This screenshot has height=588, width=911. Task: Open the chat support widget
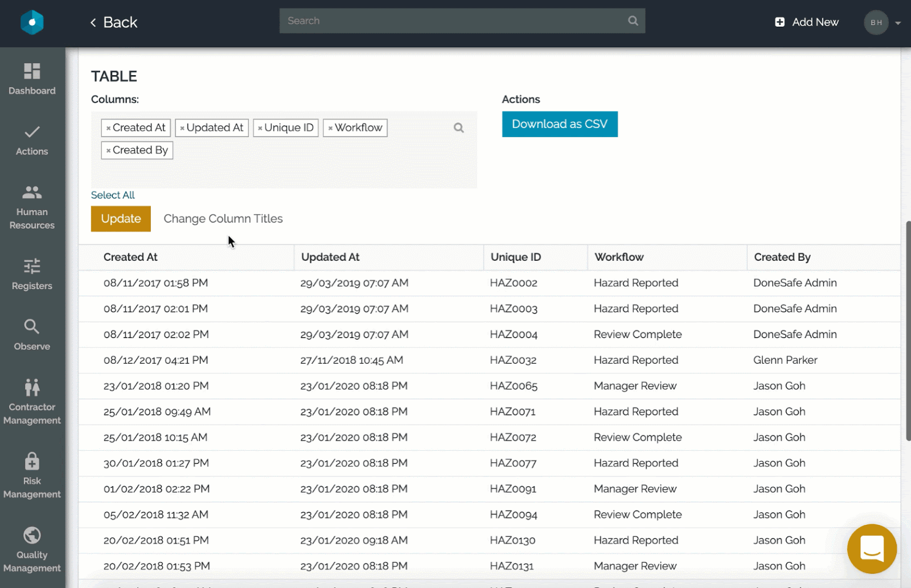coord(871,549)
